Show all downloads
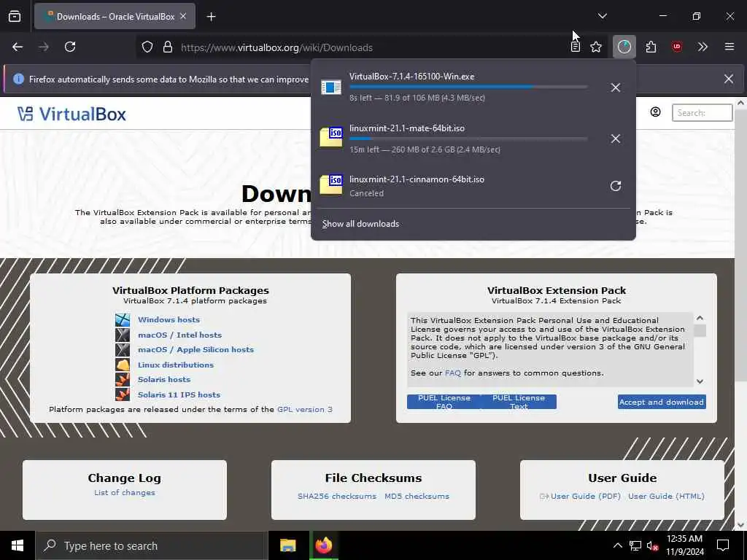Image resolution: width=747 pixels, height=560 pixels. tap(360, 224)
